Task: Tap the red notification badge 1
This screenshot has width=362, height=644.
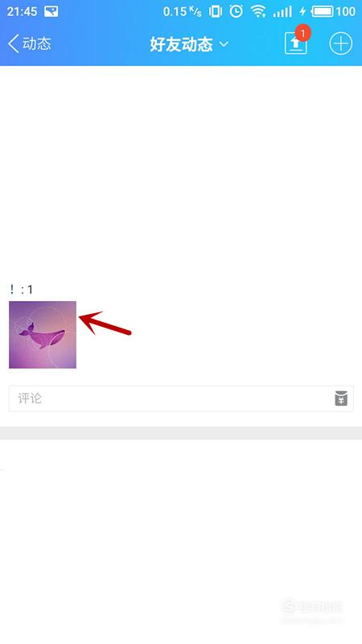Action: [x=302, y=33]
